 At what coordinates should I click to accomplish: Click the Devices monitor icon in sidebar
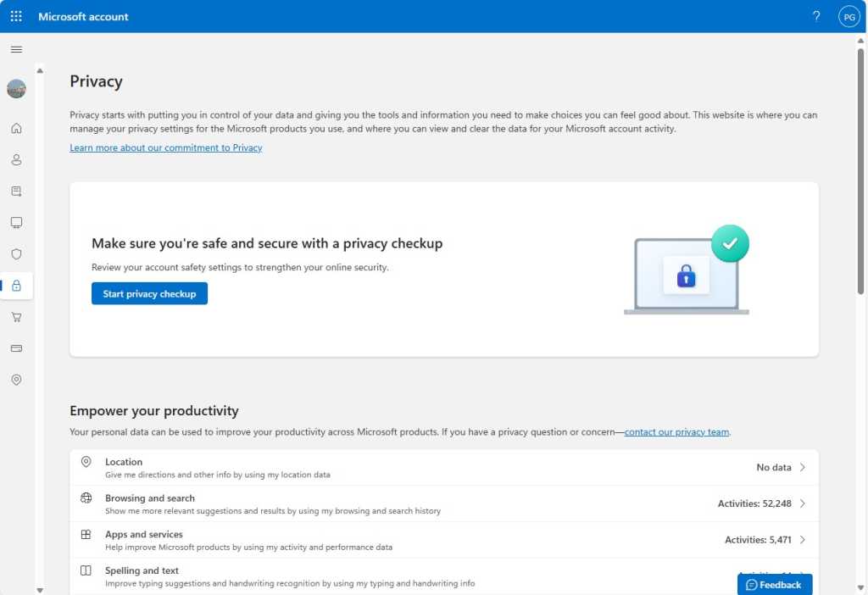(x=15, y=222)
